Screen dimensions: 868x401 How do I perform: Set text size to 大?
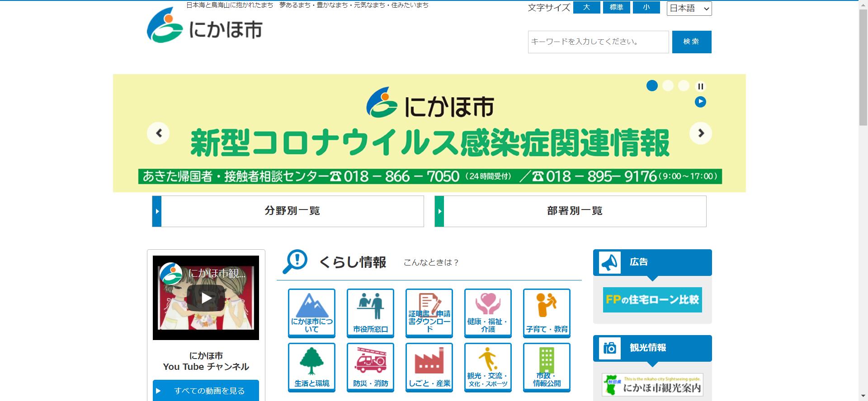[x=587, y=8]
